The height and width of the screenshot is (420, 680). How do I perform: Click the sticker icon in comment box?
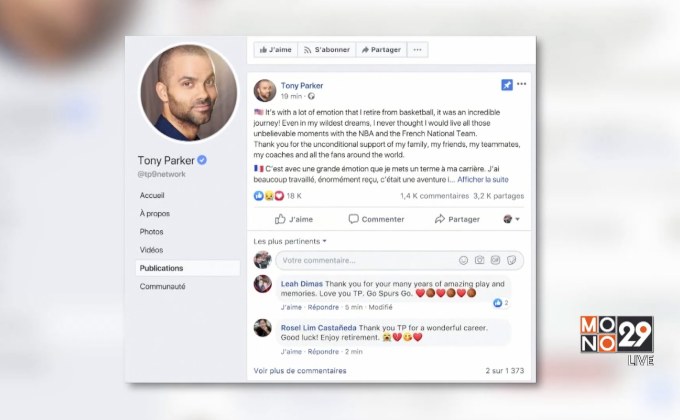512,260
